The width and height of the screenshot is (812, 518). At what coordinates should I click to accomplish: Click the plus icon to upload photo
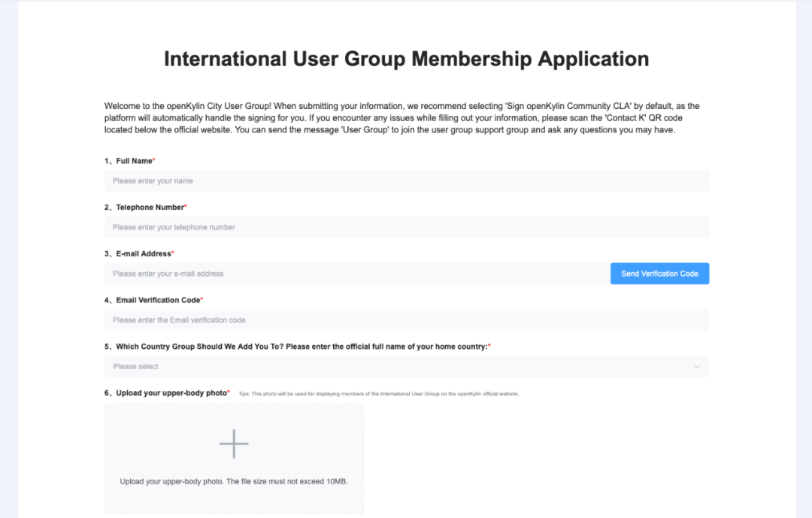[x=234, y=444]
